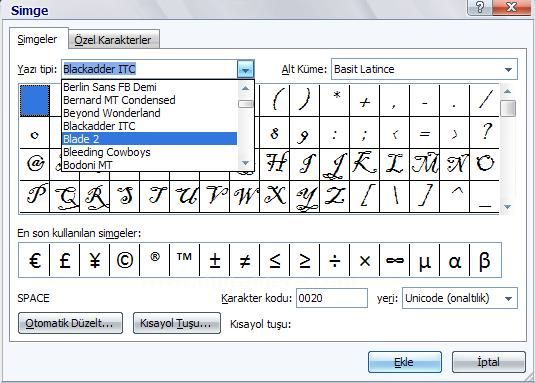The height and width of the screenshot is (383, 535).
Task: Select the script letter X glyph
Action: pyautogui.click(x=275, y=196)
